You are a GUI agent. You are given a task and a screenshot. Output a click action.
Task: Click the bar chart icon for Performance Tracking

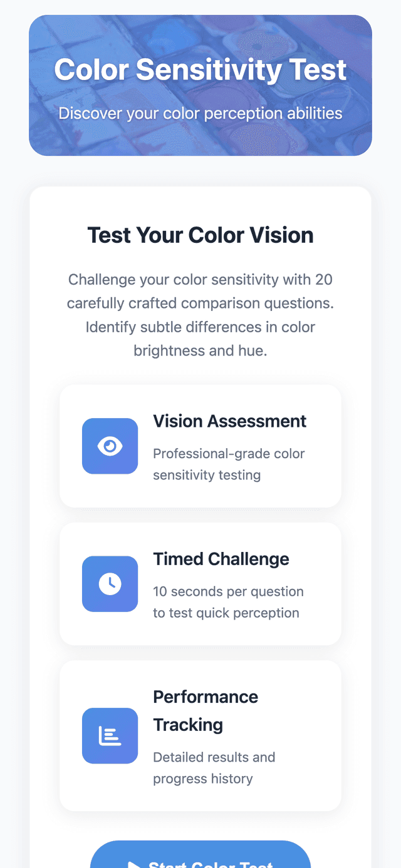click(x=110, y=736)
